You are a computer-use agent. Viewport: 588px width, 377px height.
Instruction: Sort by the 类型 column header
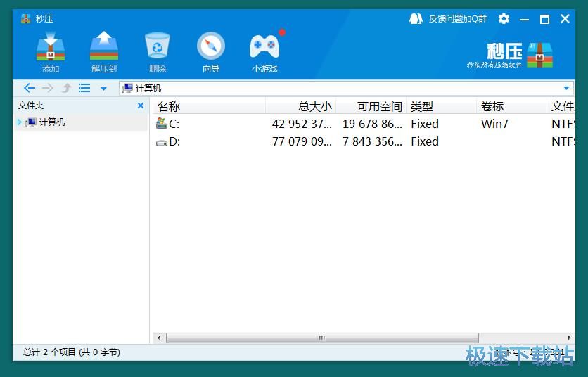coord(442,106)
